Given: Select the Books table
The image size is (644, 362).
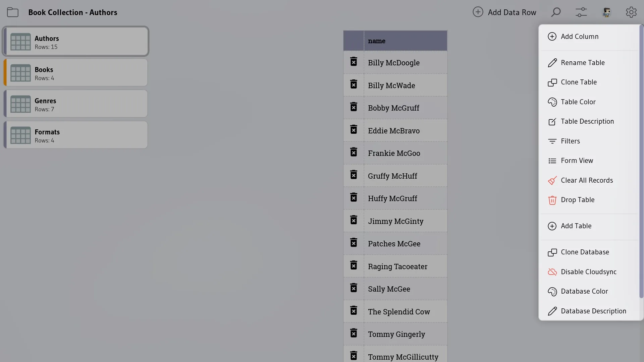Looking at the screenshot, I should pyautogui.click(x=76, y=73).
